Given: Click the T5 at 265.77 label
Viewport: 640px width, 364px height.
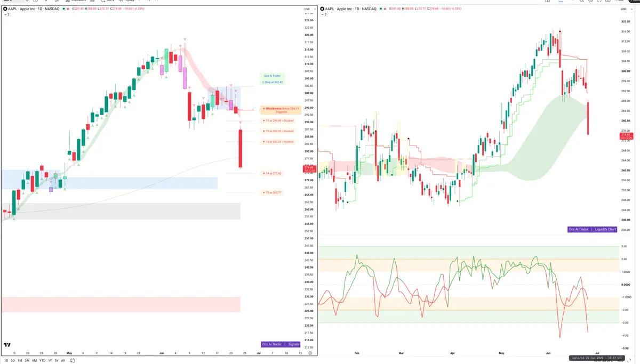Looking at the screenshot, I should (x=273, y=192).
